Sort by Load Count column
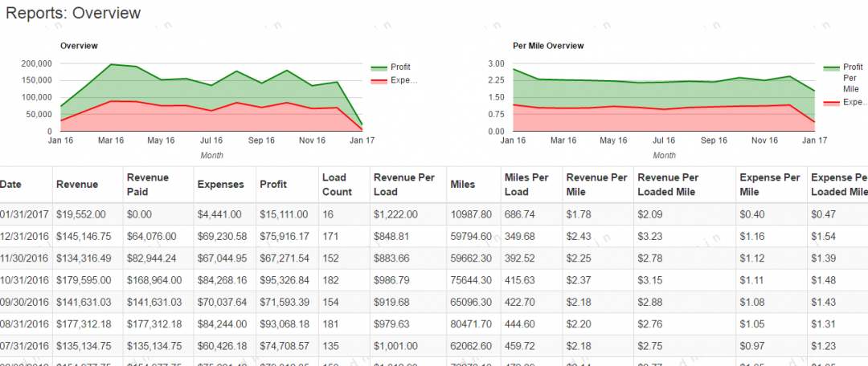This screenshot has height=366, width=868. coord(337,185)
